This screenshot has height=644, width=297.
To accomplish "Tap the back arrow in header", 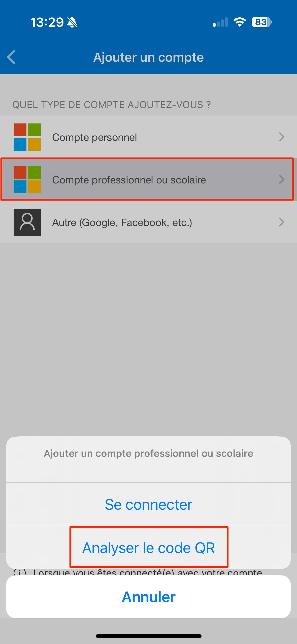I will [x=12, y=57].
